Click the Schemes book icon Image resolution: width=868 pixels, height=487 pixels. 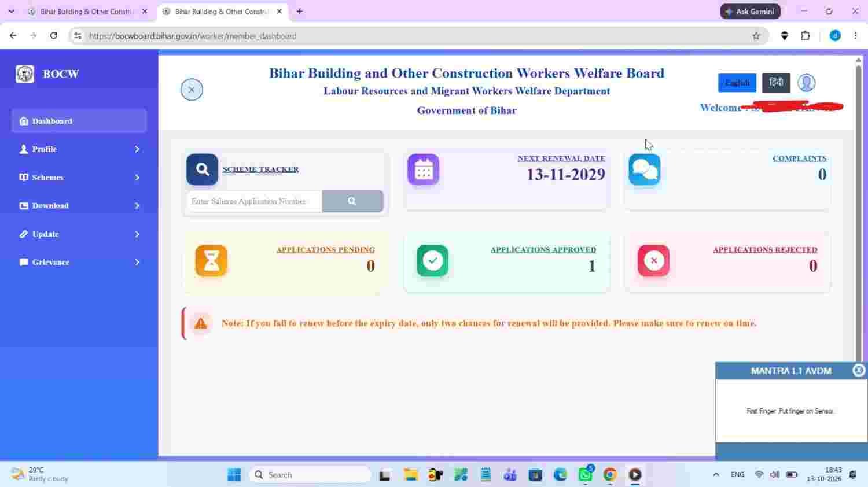click(24, 178)
